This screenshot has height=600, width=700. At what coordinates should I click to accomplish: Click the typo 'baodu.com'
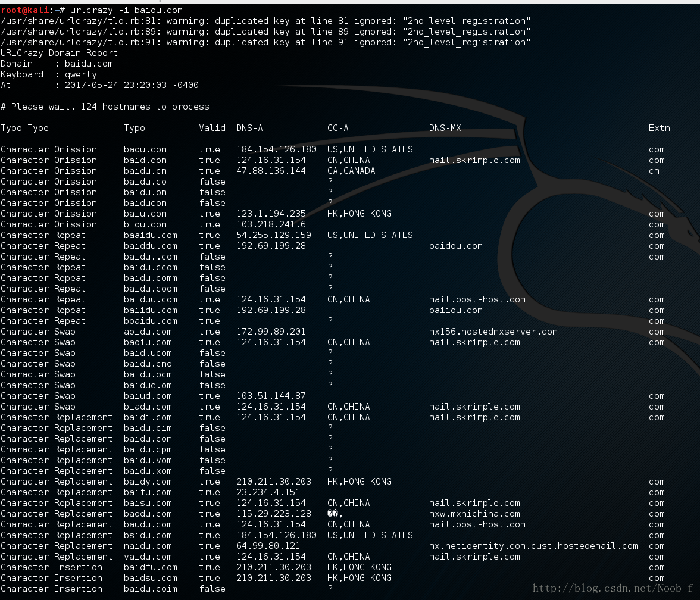pos(148,513)
